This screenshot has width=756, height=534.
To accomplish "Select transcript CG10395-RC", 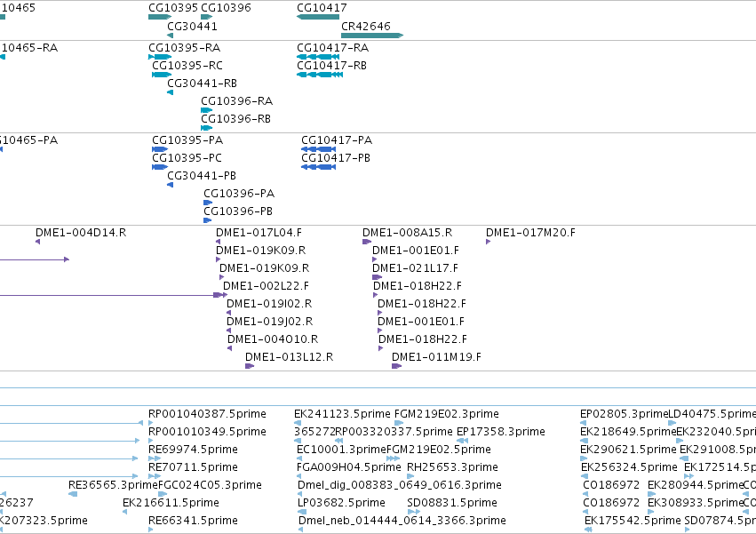I will tap(187, 66).
